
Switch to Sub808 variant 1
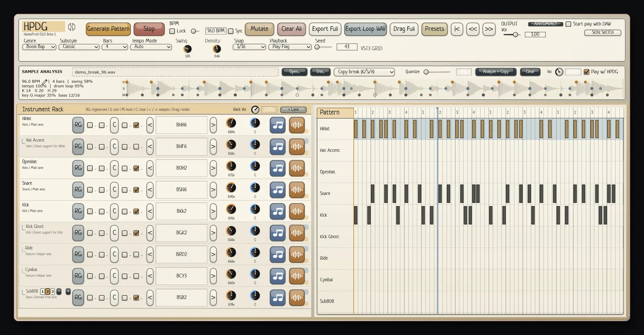[x=43, y=292]
